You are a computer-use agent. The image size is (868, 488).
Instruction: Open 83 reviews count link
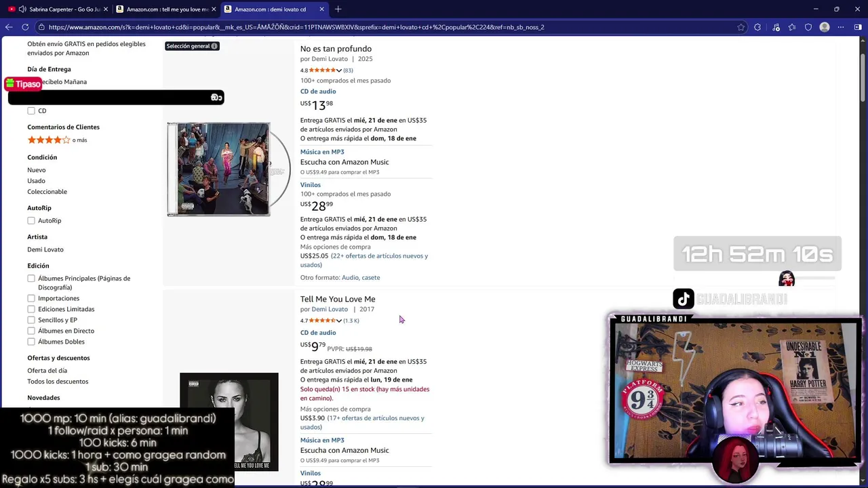[x=348, y=70]
